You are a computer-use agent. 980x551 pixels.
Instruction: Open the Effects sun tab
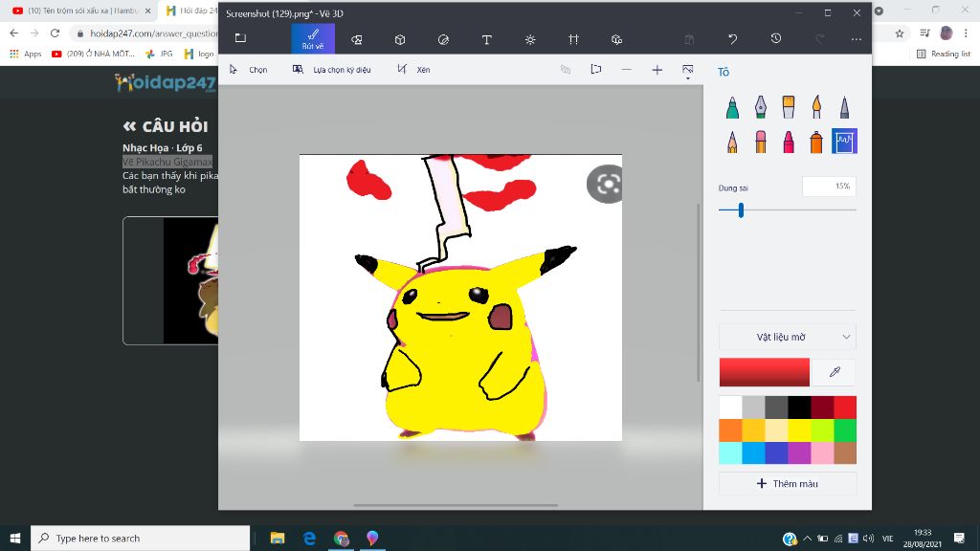530,39
